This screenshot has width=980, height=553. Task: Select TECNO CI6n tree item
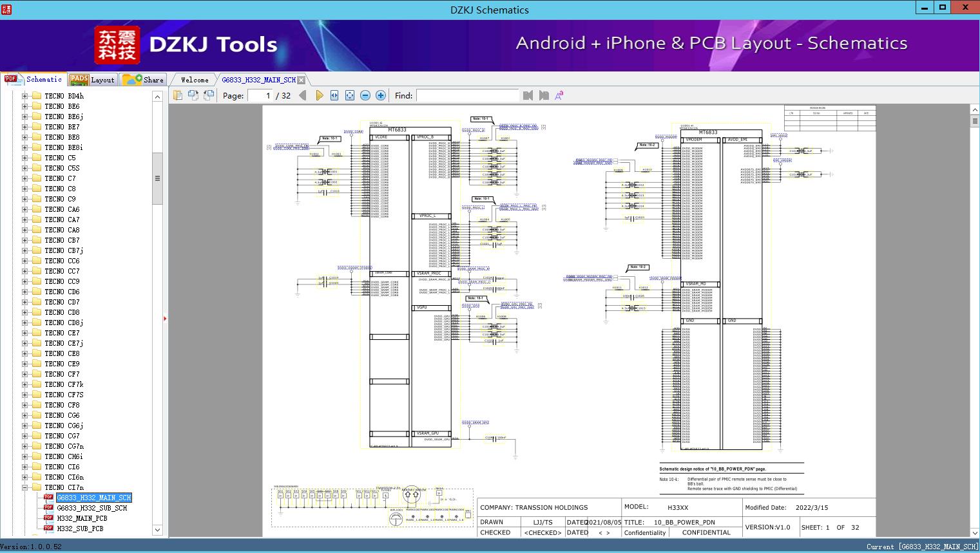tap(64, 477)
